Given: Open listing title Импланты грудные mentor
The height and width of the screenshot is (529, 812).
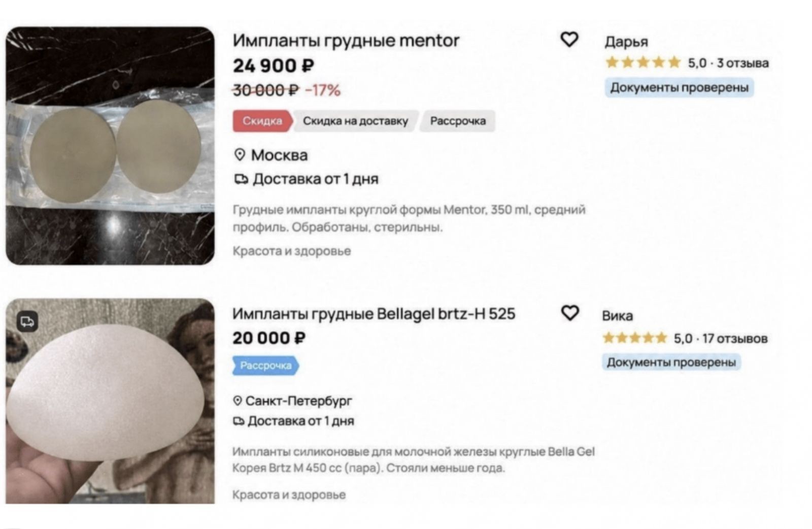Looking at the screenshot, I should click(346, 41).
